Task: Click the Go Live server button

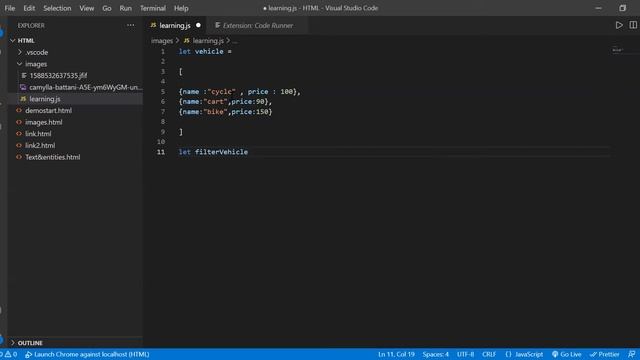Action: pos(567,354)
